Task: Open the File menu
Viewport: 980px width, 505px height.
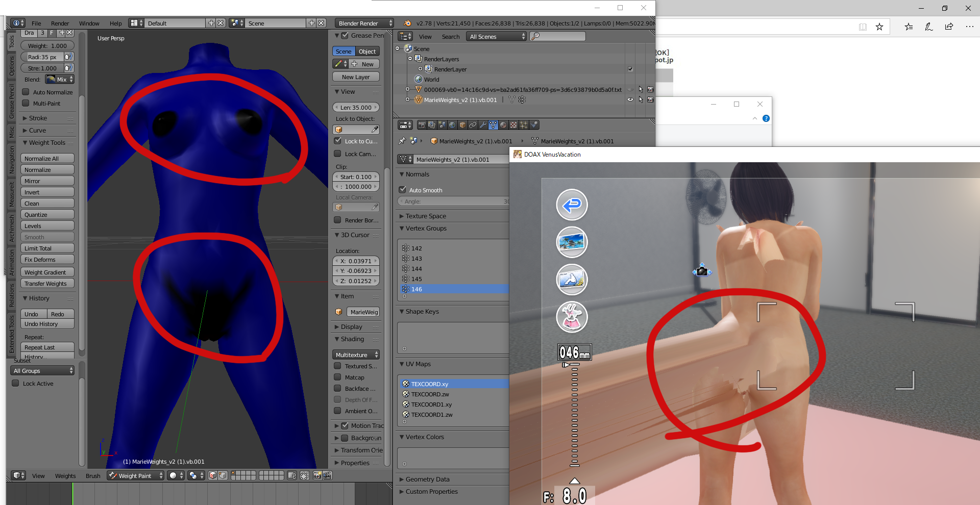Action: pyautogui.click(x=36, y=23)
